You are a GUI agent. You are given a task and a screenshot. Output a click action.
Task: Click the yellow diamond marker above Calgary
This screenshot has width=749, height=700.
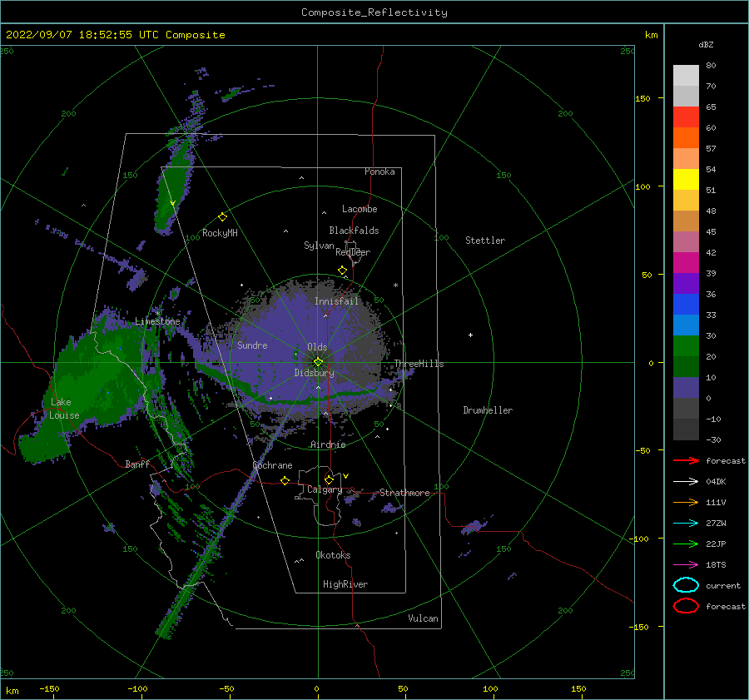(329, 479)
